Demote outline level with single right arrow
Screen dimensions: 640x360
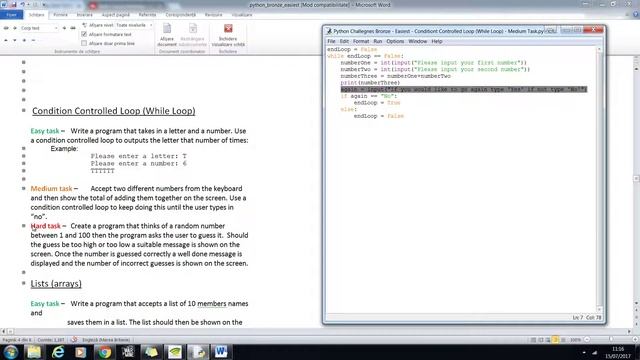click(x=64, y=28)
